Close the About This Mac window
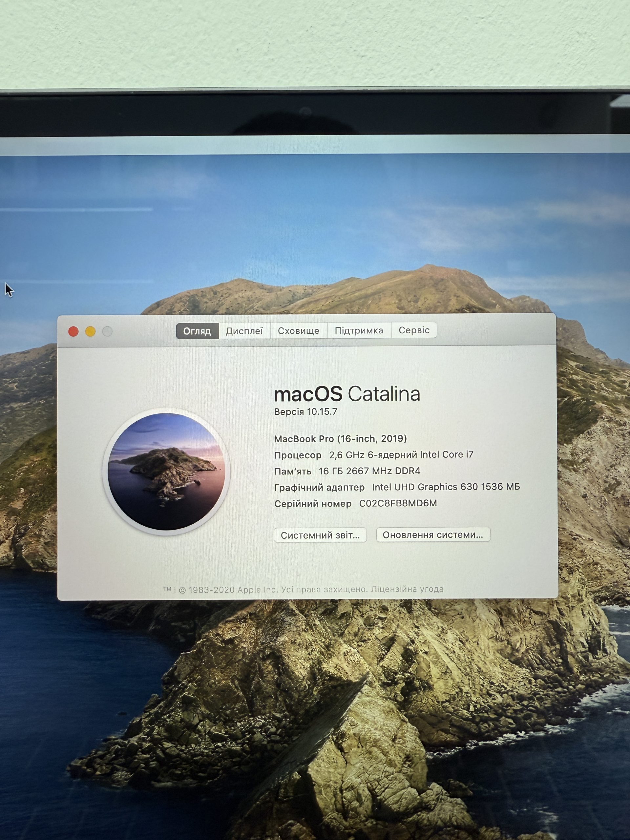Screen dimensions: 630x840 pyautogui.click(x=73, y=331)
